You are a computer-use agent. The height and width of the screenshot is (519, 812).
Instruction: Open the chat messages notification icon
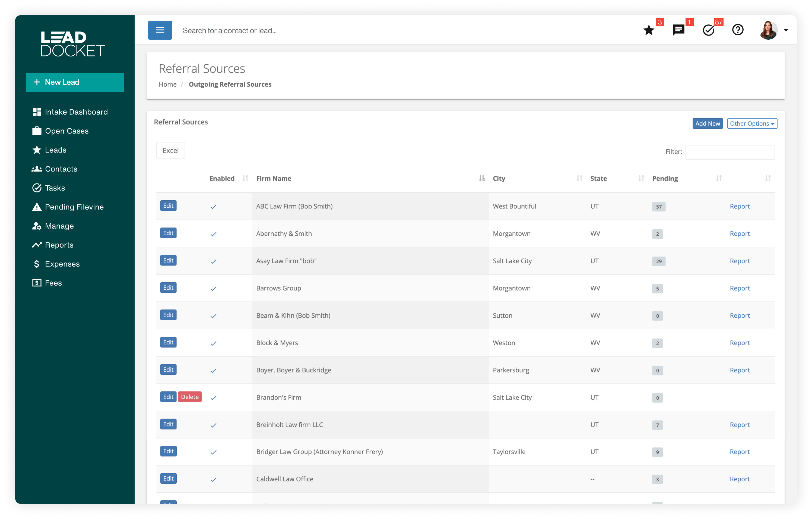coord(678,30)
